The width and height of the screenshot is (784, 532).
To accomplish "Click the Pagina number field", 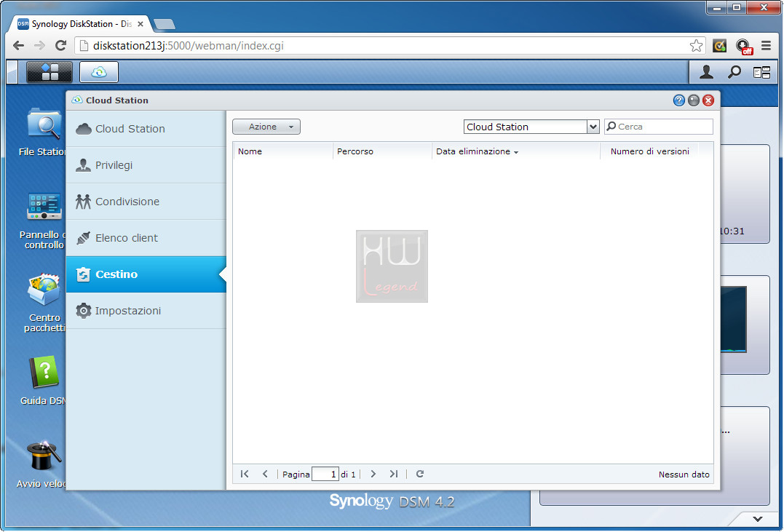I will (325, 474).
